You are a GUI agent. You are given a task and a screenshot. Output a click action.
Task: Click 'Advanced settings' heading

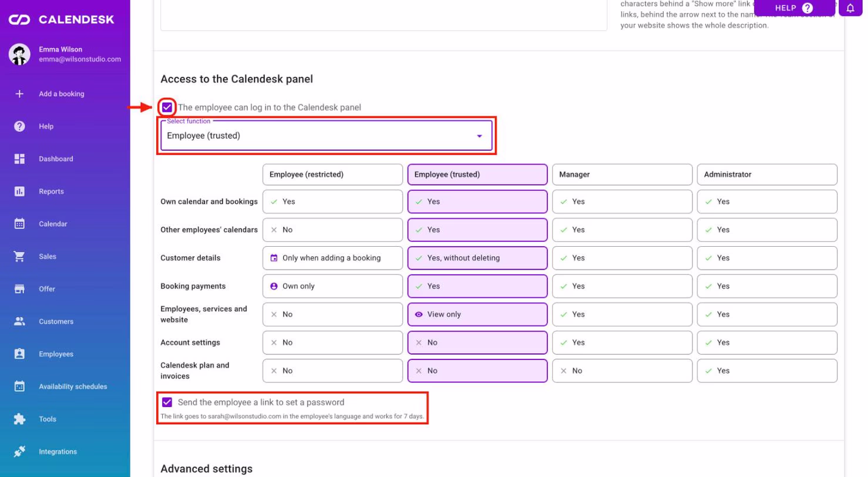pyautogui.click(x=207, y=469)
